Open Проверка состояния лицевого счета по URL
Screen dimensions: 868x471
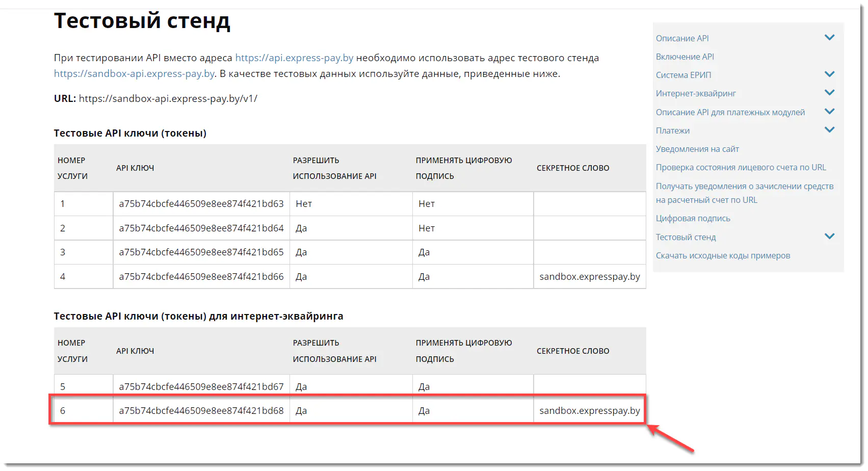click(741, 167)
